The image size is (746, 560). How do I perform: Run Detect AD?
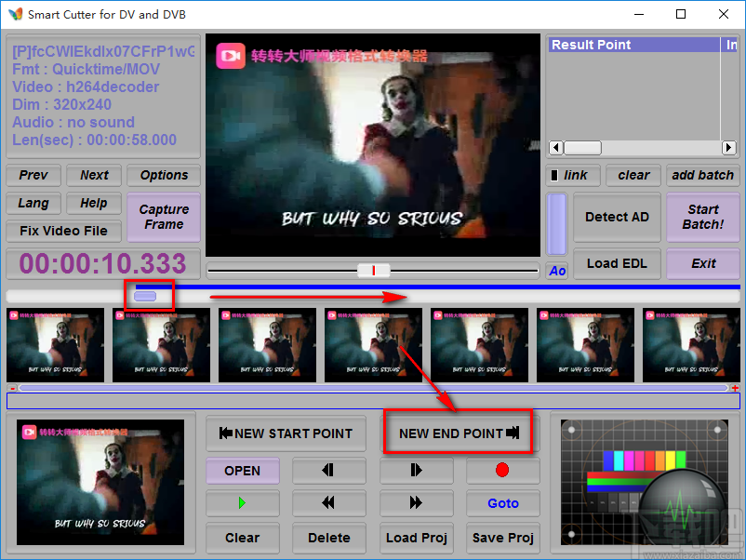point(617,217)
